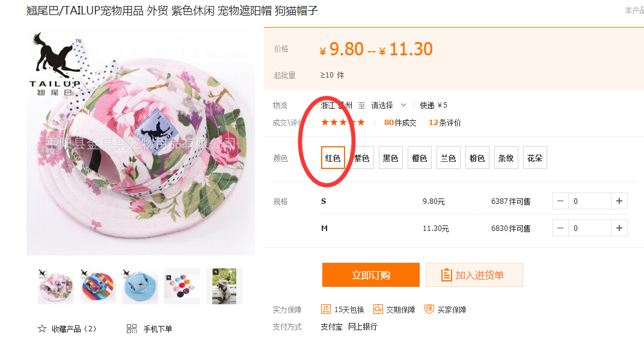The image size is (644, 347).
Task: Click the 交期保障 guarantee icon
Action: click(x=378, y=309)
